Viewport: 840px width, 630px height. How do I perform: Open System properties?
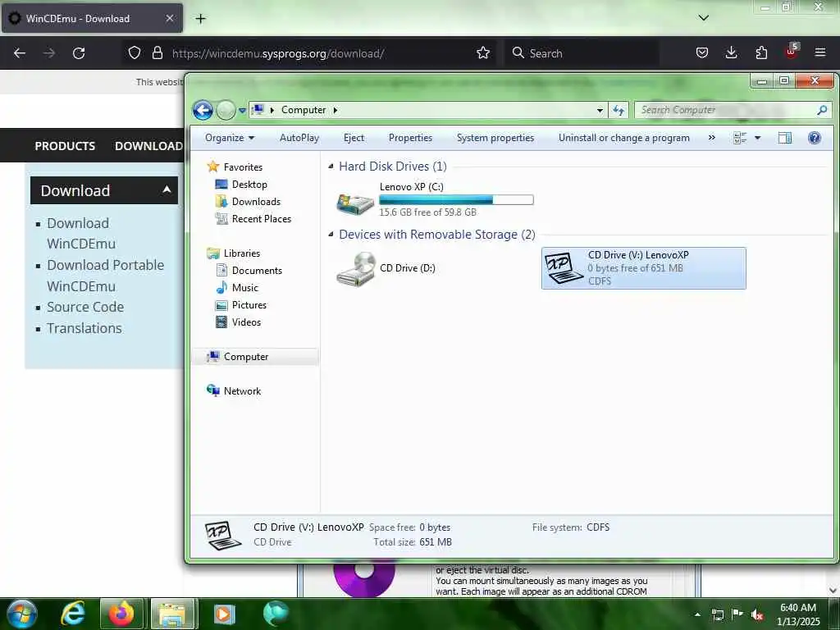495,138
